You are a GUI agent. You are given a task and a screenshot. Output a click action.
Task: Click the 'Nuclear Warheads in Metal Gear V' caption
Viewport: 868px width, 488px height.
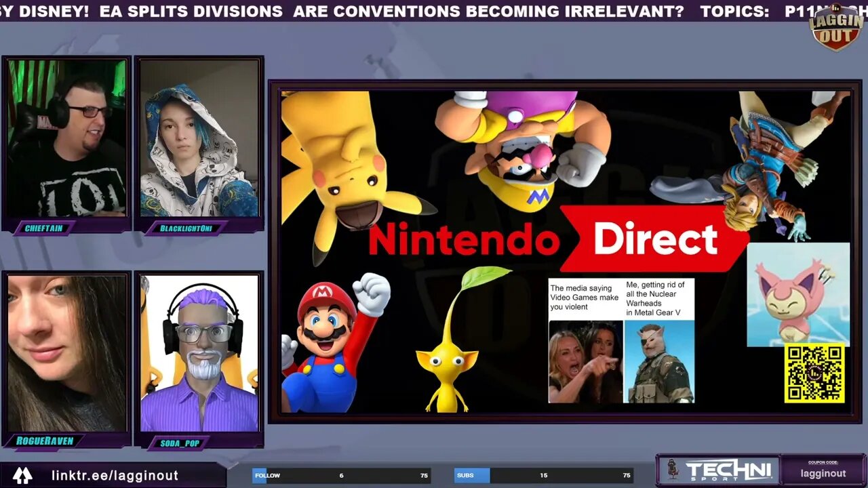[x=656, y=299]
